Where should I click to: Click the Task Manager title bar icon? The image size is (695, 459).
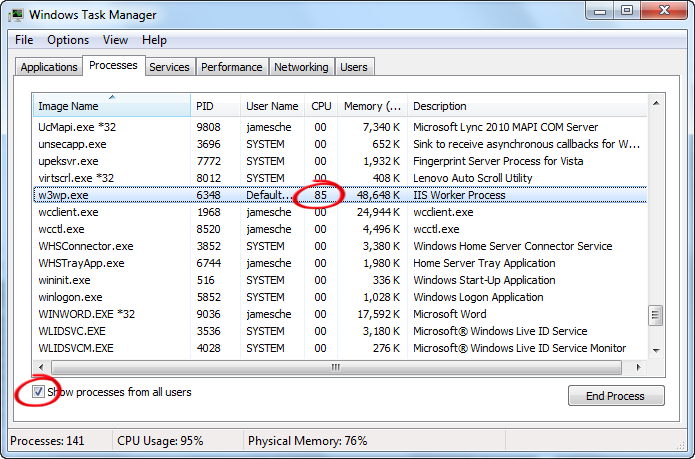pyautogui.click(x=16, y=15)
